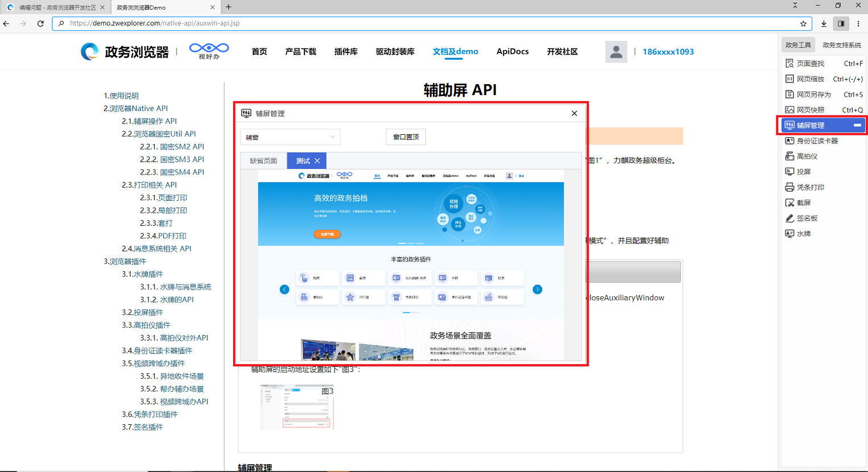Viewport: 868px width, 472px height.
Task: Open the browser three-dot menu
Action: [858, 23]
